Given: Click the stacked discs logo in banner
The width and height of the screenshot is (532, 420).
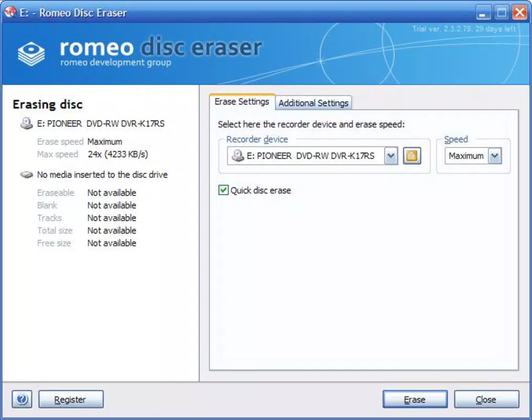Looking at the screenshot, I should (31, 54).
